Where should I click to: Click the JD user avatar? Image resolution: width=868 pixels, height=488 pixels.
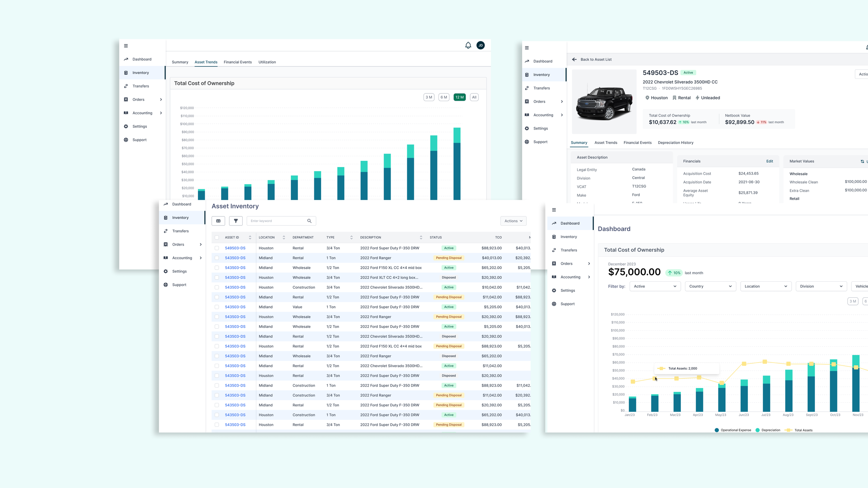pyautogui.click(x=481, y=46)
